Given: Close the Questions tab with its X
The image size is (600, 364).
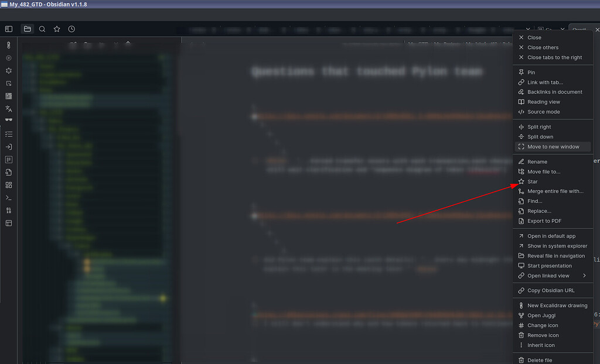Looking at the screenshot, I should point(597,29).
